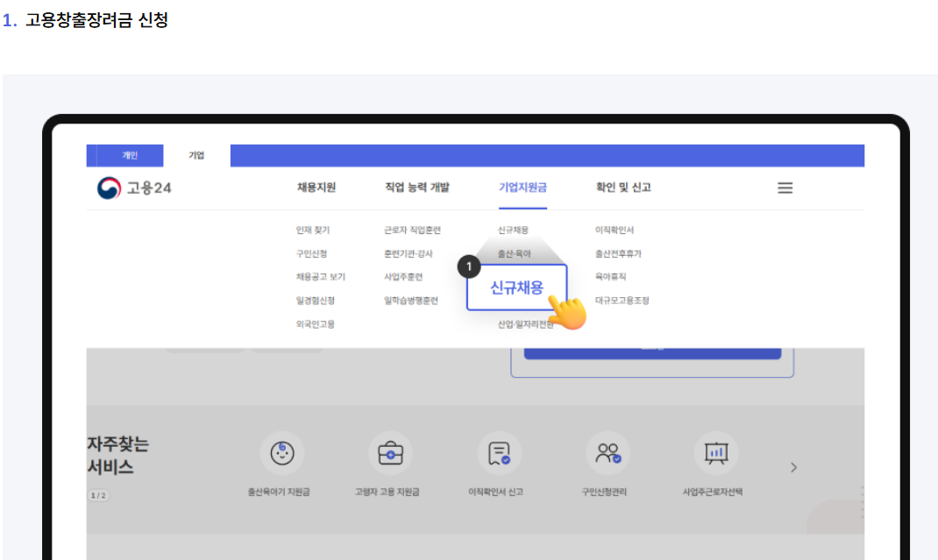The height and width of the screenshot is (560, 938).
Task: Open the 직업 능력 개발 menu
Action: click(x=418, y=187)
